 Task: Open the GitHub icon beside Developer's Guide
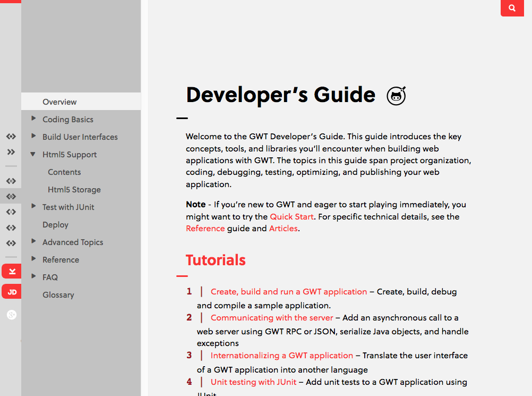396,96
